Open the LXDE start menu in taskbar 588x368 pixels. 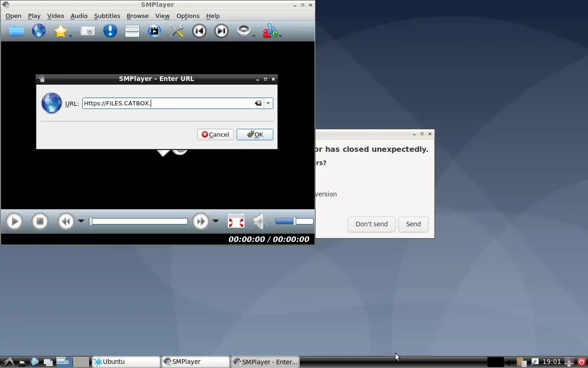(x=8, y=362)
